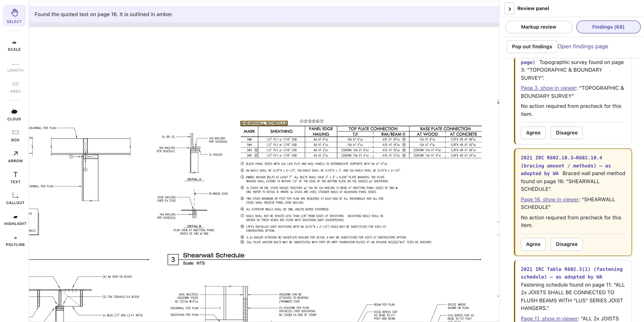The height and width of the screenshot is (322, 644).
Task: Click the amber-outlined SHEARWALL SCHEDULE text
Action: [264, 123]
